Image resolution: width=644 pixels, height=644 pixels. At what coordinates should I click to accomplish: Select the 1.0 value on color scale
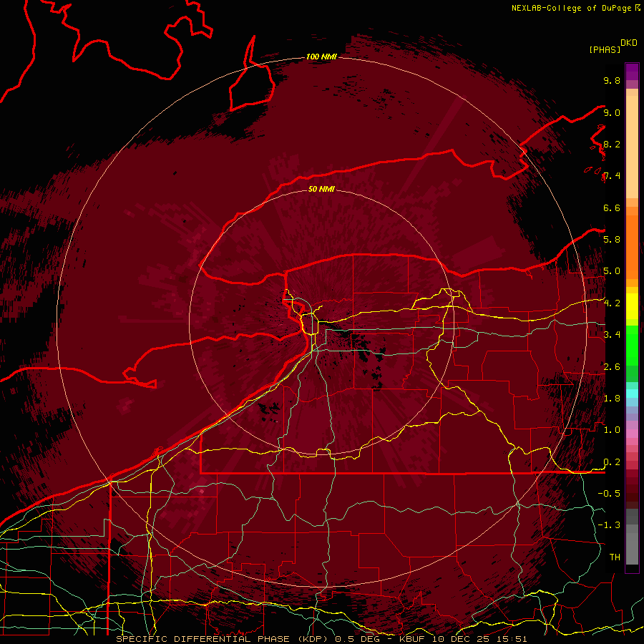pos(612,430)
